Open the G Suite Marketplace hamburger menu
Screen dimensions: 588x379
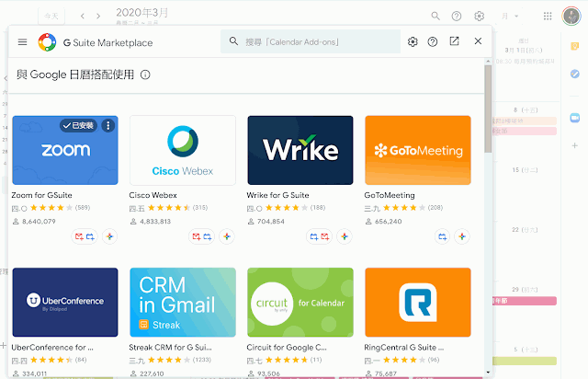coord(22,42)
